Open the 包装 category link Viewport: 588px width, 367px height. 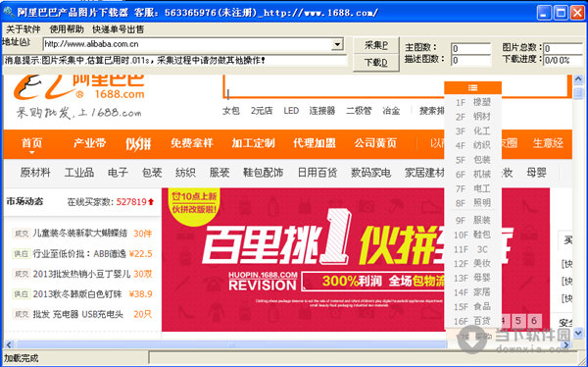click(152, 173)
